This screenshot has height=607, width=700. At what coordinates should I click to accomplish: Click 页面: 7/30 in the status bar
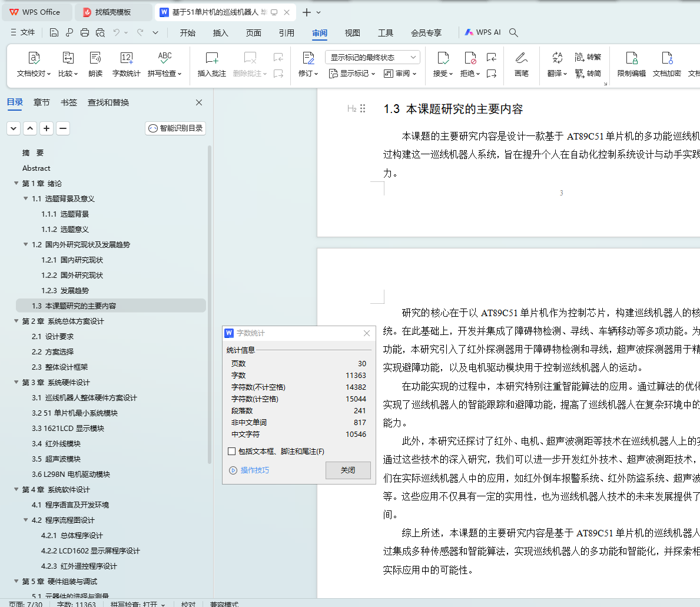pos(25,603)
